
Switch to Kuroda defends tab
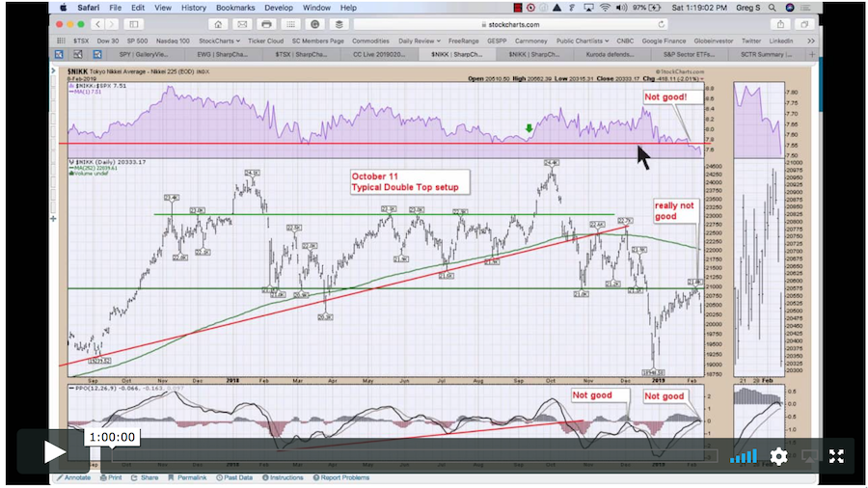point(610,54)
